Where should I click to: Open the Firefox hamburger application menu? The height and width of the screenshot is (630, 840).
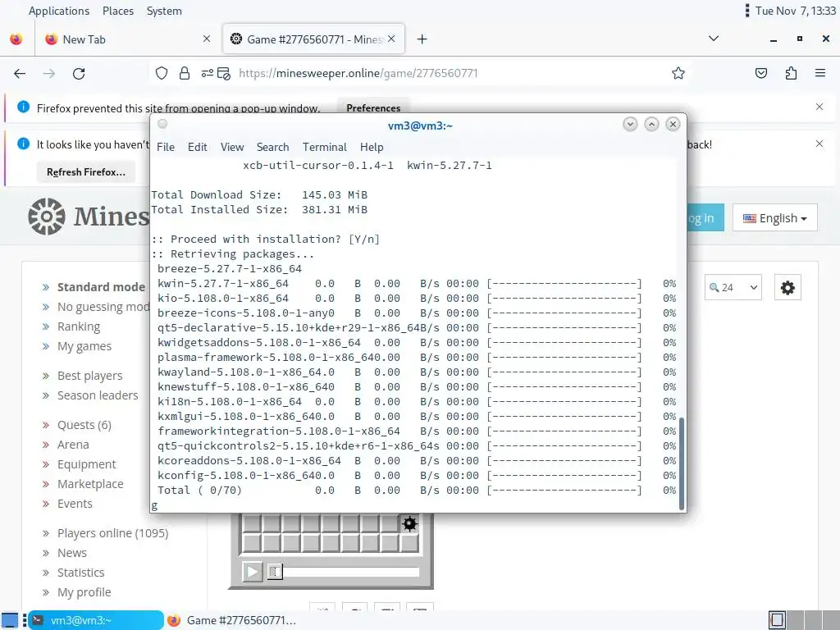(819, 73)
